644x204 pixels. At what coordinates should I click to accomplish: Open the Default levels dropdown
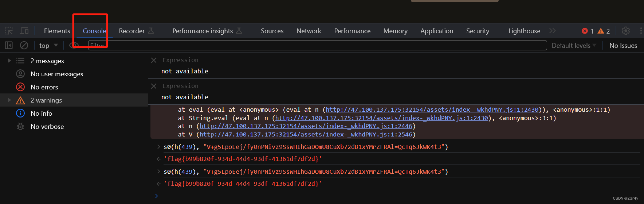pyautogui.click(x=574, y=45)
